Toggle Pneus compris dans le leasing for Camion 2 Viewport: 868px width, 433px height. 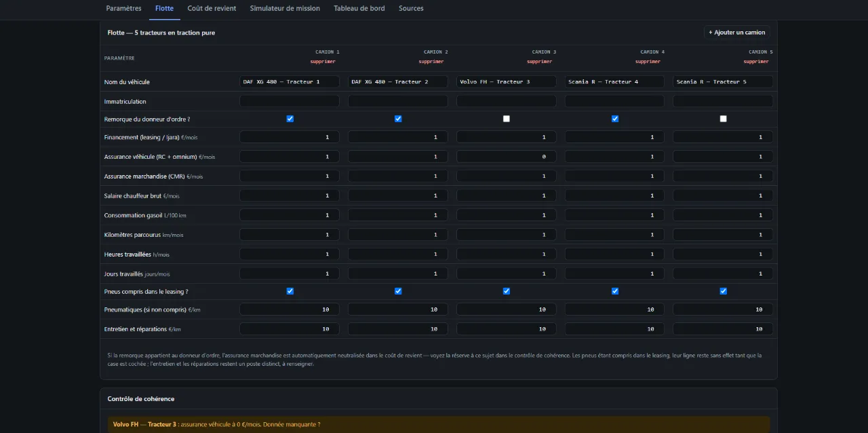point(398,291)
